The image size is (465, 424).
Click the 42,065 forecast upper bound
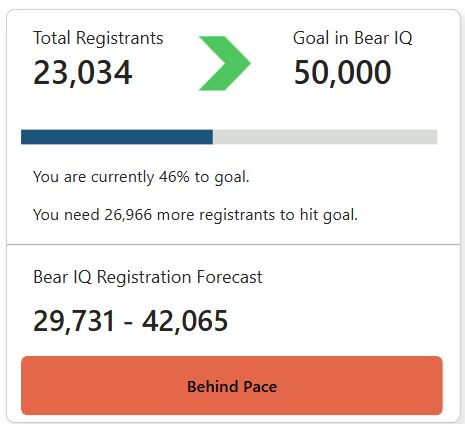185,321
